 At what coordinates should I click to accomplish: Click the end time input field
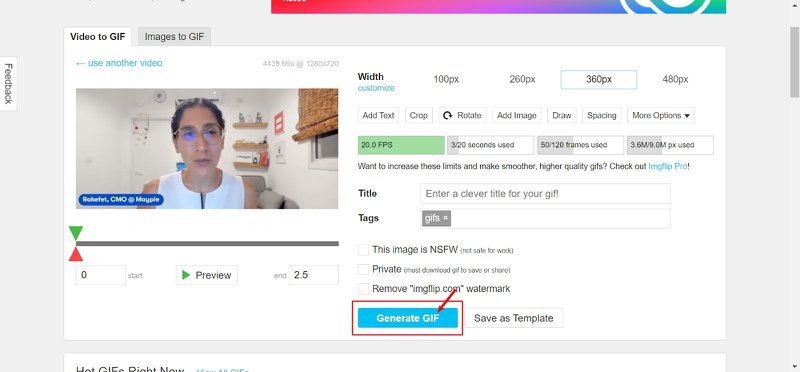pyautogui.click(x=313, y=275)
